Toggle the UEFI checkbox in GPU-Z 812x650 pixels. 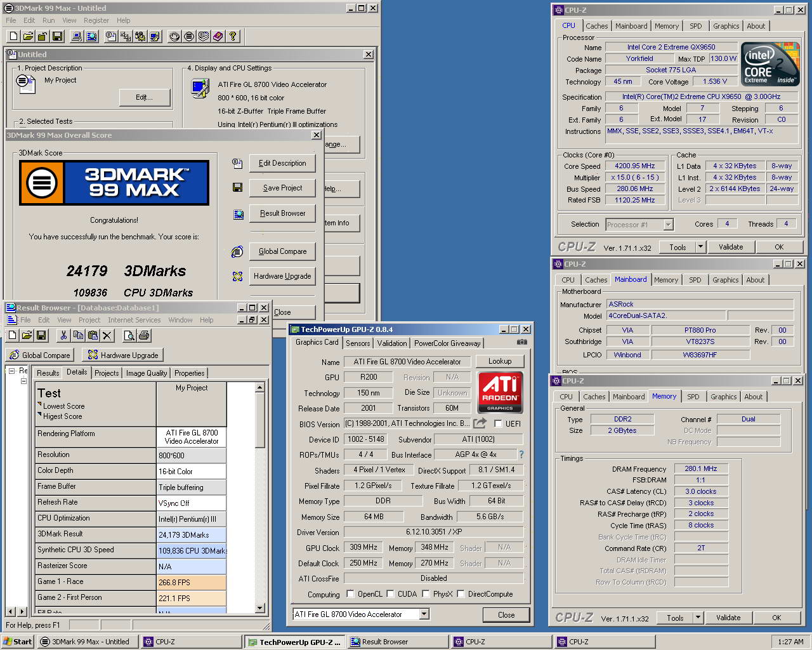(x=498, y=423)
